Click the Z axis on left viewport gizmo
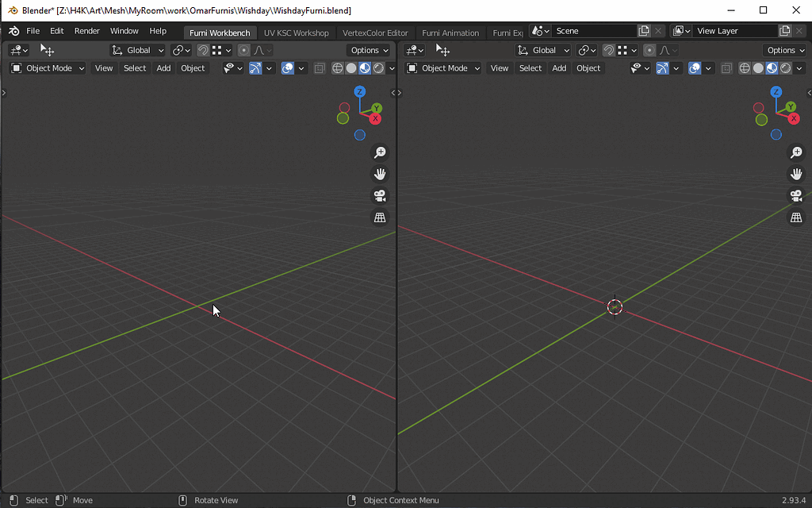This screenshot has height=508, width=812. click(x=359, y=92)
